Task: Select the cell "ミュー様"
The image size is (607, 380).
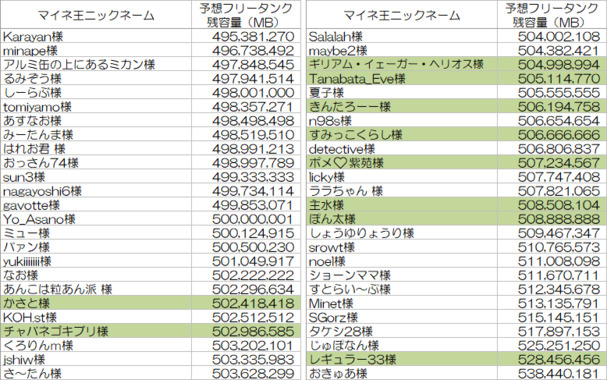Action: (96, 233)
